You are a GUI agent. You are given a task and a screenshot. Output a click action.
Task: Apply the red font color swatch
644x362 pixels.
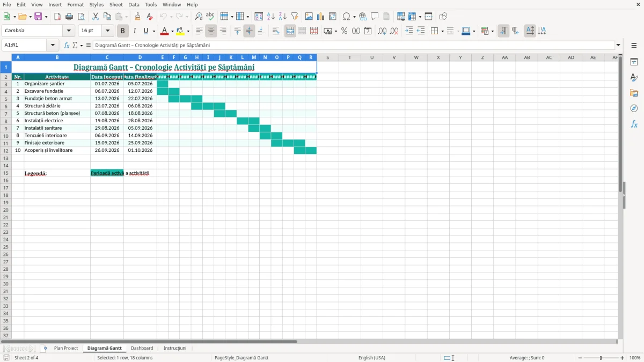[x=165, y=31]
